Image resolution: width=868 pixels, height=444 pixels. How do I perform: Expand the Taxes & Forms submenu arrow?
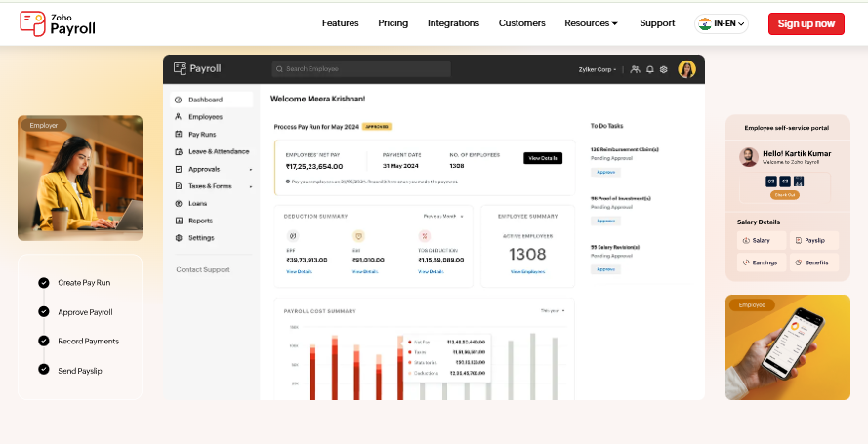coord(251,187)
